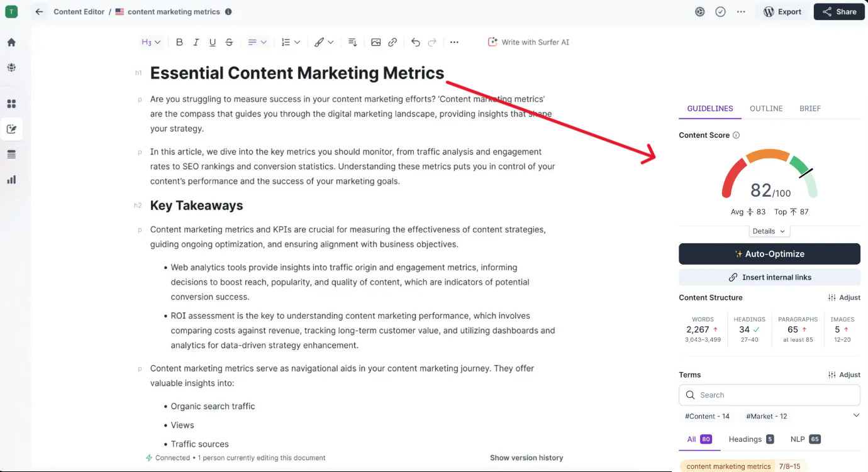Click the Auto-Optimize button

coord(769,254)
